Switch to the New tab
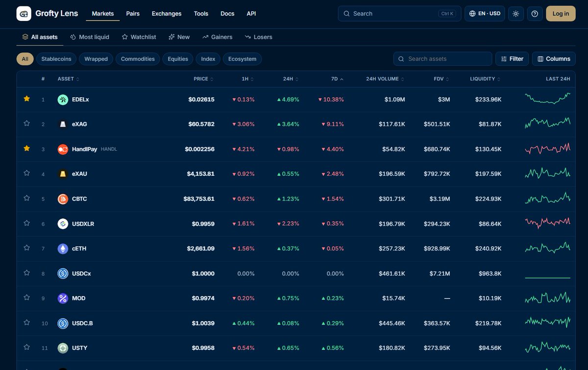This screenshot has height=370, width=588. [x=179, y=37]
